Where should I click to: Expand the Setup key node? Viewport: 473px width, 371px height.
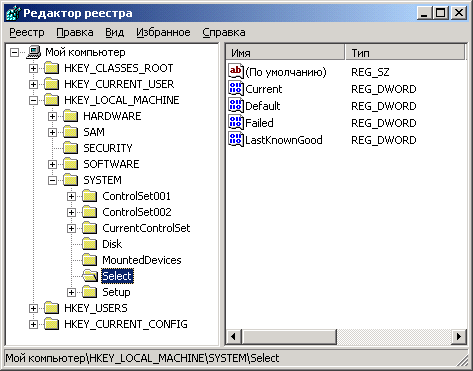click(71, 292)
